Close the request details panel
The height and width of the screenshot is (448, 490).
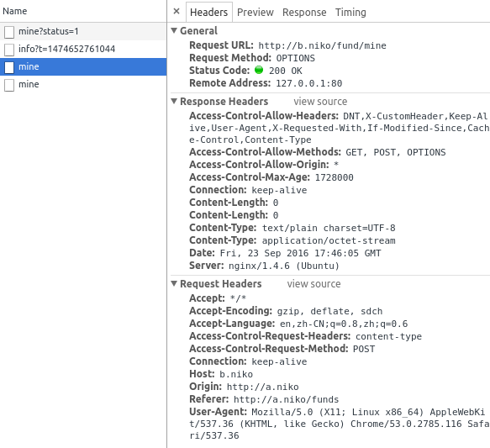click(x=177, y=12)
